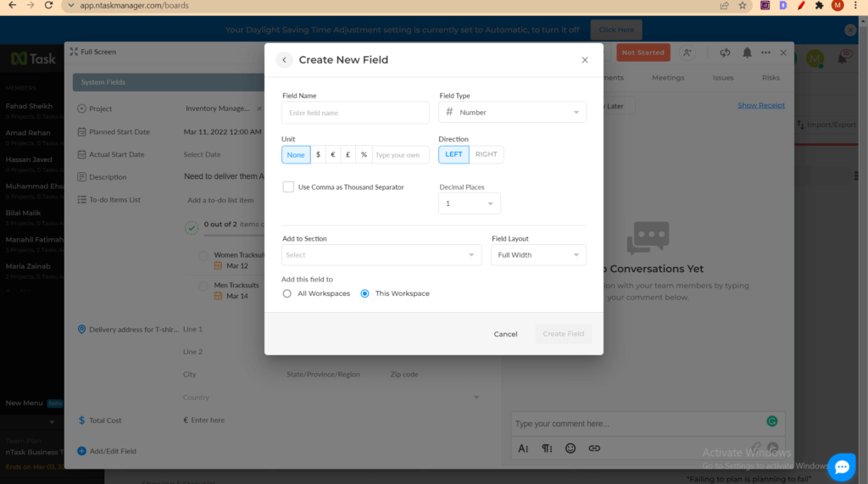Check off the Women Tracksuit to-do item
Viewport: 868px width, 484px height.
click(x=203, y=256)
